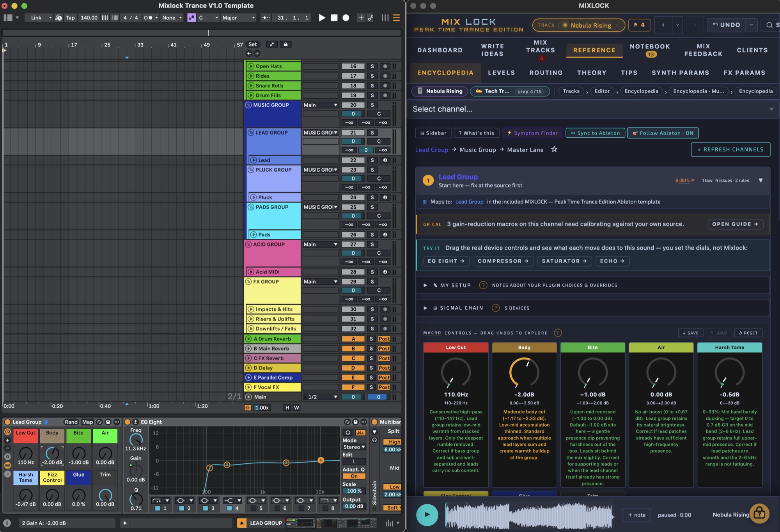The width and height of the screenshot is (780, 532).
Task: Open the None quantization dropdown
Action: [x=172, y=18]
